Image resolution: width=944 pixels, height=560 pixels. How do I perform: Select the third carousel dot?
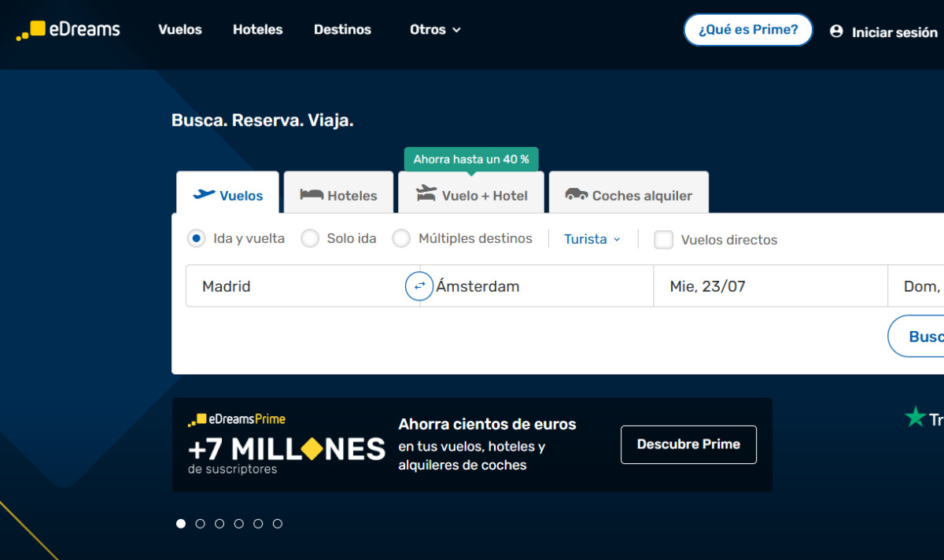point(219,524)
